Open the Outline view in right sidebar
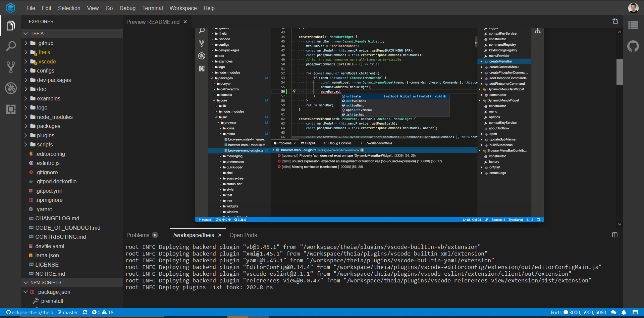 point(633,25)
